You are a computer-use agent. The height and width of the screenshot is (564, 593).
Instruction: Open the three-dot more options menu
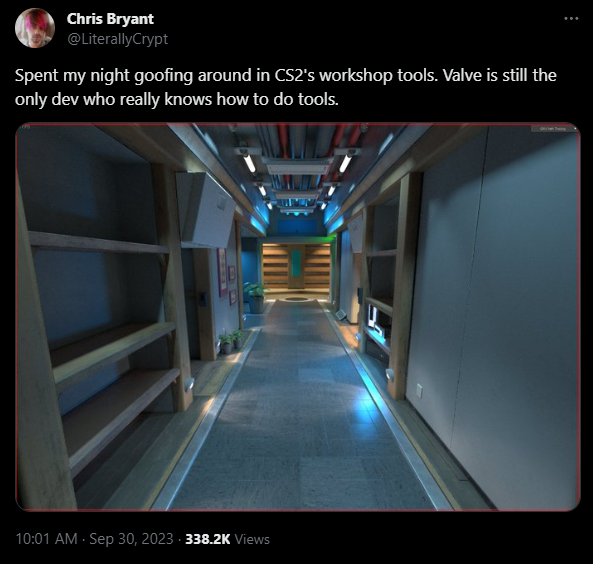pyautogui.click(x=571, y=18)
